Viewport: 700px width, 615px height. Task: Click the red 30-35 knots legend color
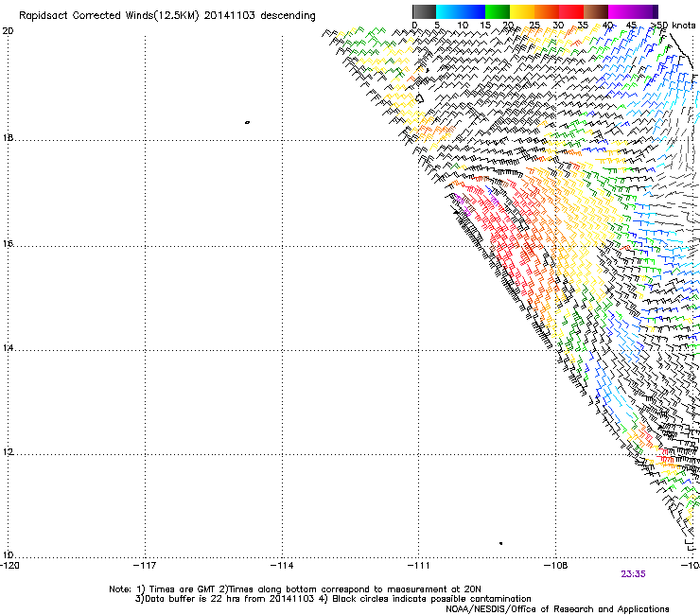click(x=571, y=11)
